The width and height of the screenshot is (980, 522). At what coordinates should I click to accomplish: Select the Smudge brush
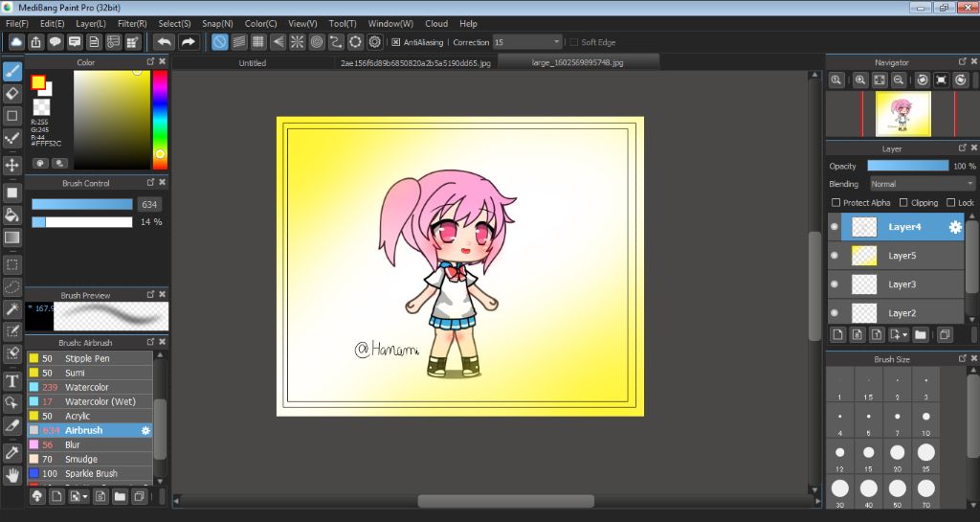pyautogui.click(x=90, y=459)
